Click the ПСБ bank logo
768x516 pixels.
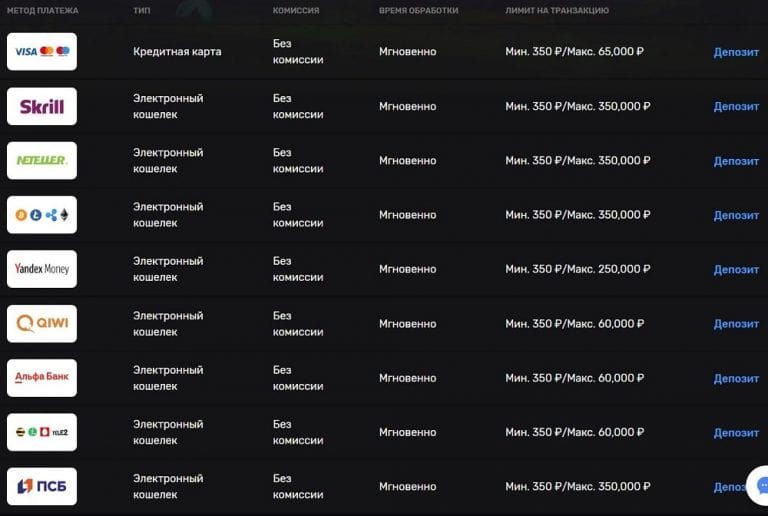click(x=42, y=487)
